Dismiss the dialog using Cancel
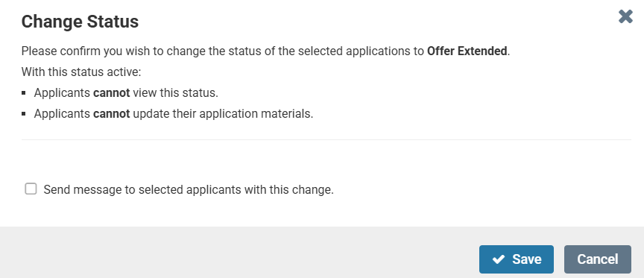Screen dimensions: 644x278 [598, 259]
